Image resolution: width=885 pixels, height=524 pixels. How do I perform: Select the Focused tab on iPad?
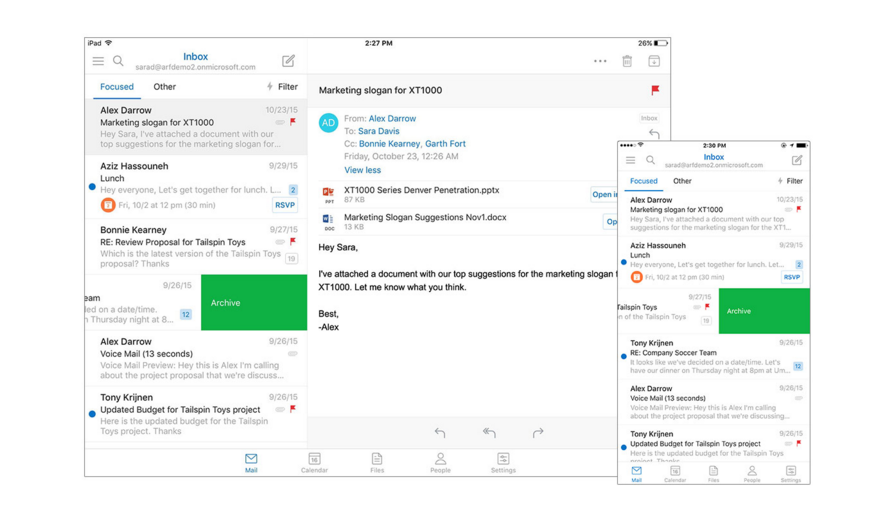(x=117, y=86)
